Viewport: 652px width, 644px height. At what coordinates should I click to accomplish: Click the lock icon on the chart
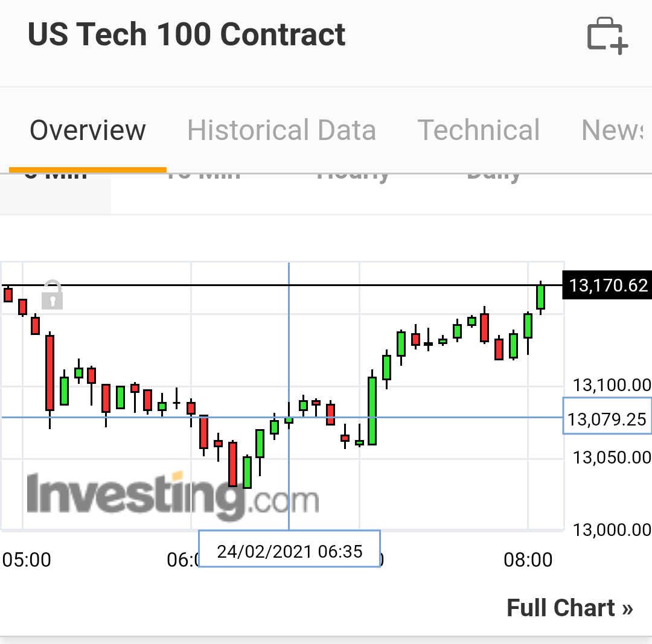coord(53,295)
